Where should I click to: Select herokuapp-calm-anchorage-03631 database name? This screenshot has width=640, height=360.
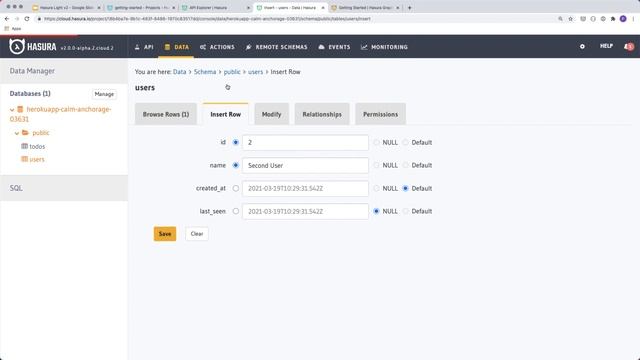click(60, 114)
